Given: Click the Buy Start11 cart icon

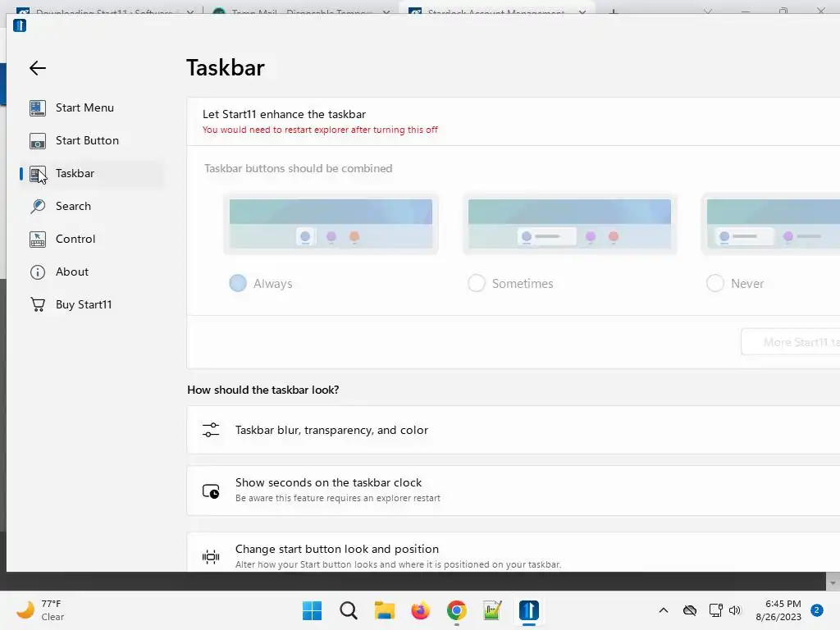Looking at the screenshot, I should (x=38, y=305).
